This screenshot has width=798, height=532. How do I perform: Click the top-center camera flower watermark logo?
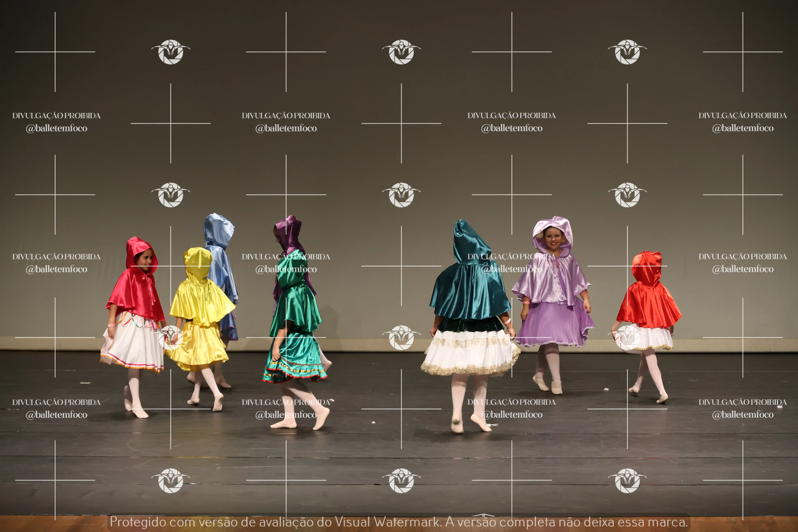tap(401, 52)
